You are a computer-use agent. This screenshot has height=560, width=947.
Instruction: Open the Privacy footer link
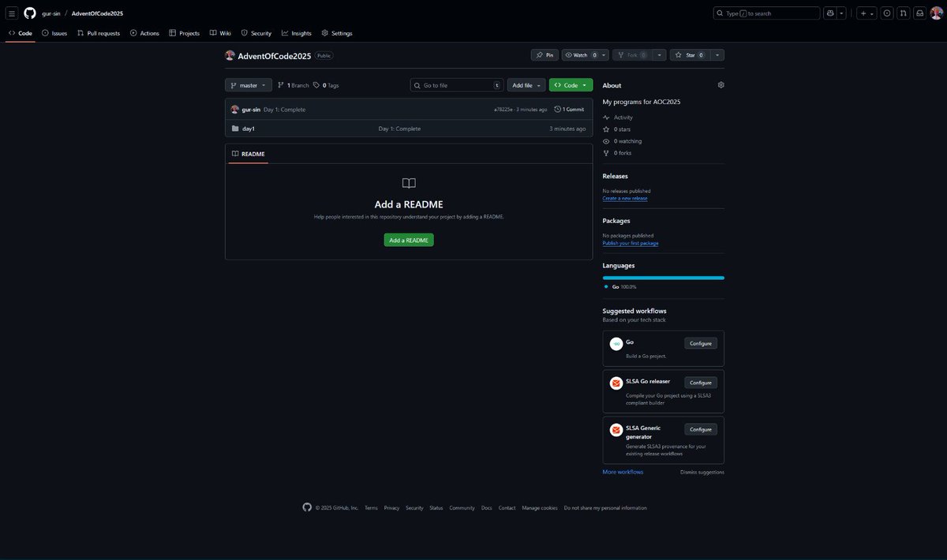click(x=391, y=508)
